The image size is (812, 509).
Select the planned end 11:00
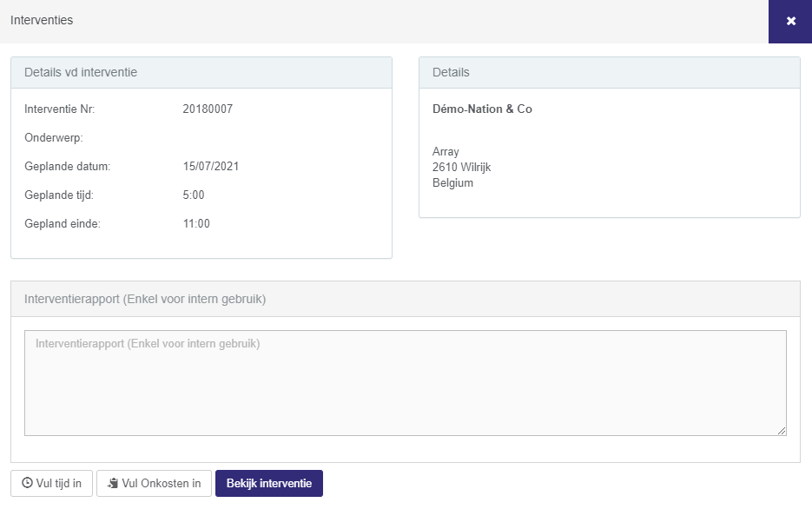pos(196,224)
